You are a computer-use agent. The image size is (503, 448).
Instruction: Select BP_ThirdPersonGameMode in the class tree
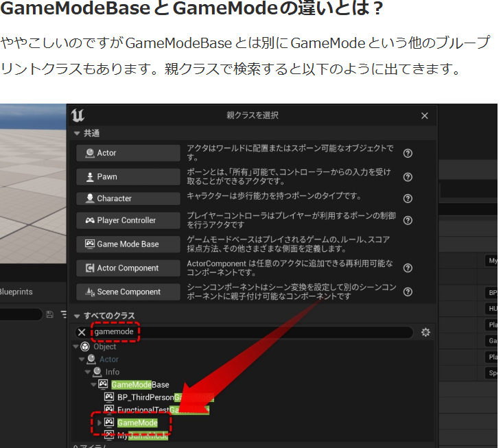point(165,398)
